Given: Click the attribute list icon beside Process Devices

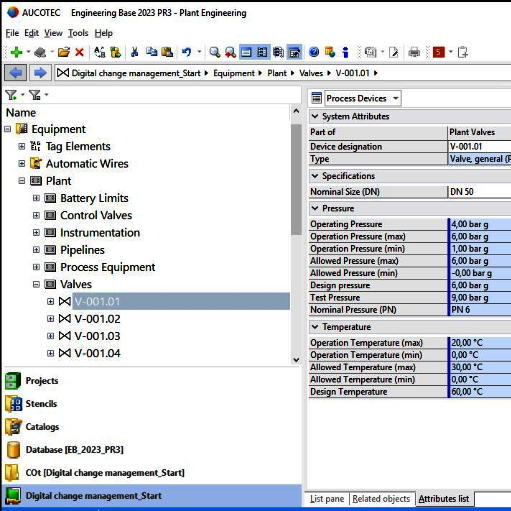Looking at the screenshot, I should tap(316, 98).
